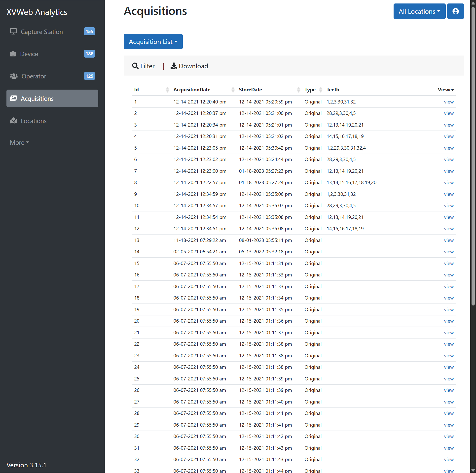Open the user account icon

(x=455, y=11)
